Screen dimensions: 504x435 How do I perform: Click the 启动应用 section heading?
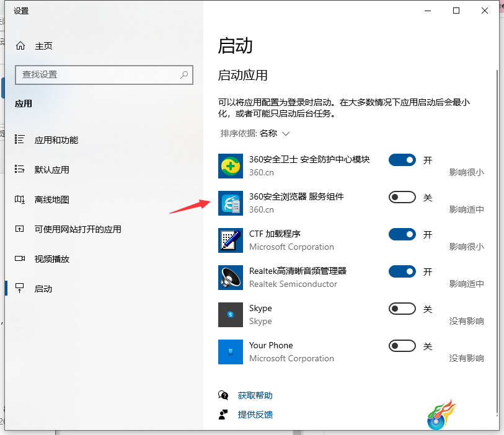[x=242, y=75]
